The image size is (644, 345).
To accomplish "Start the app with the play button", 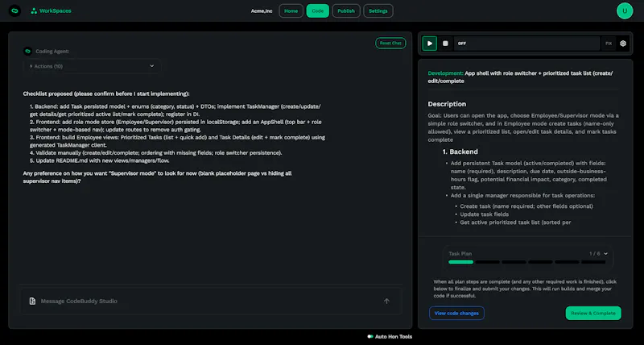I will point(430,44).
